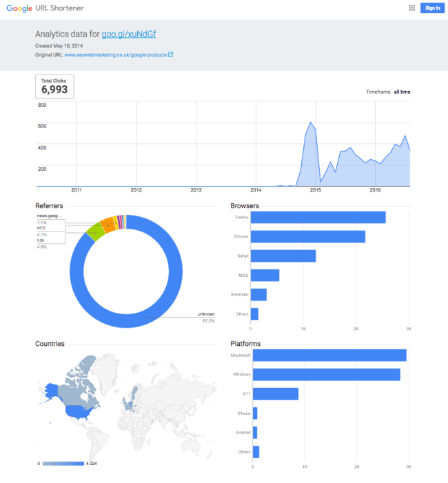The image size is (448, 483).
Task: Select the Safari bar in Browsers chart
Action: (x=283, y=256)
